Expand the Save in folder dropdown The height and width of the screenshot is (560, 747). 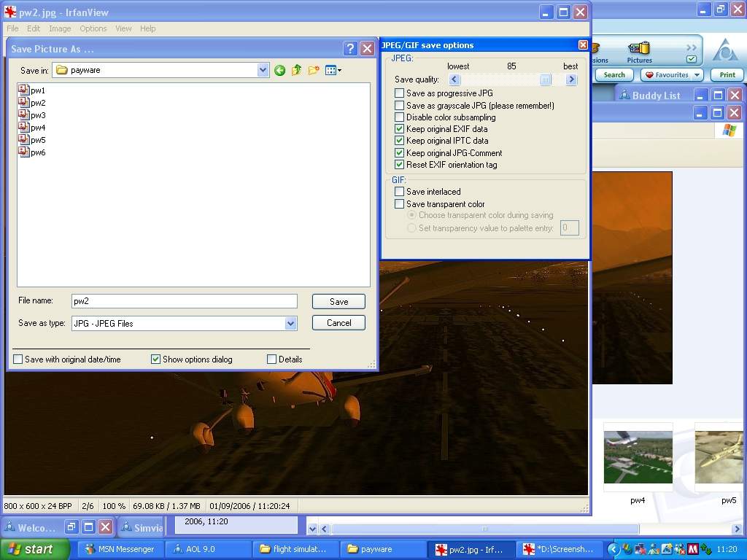[263, 71]
